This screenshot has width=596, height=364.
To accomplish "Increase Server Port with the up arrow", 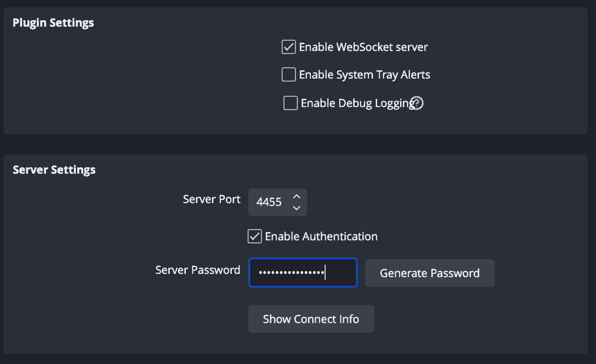I will (297, 197).
